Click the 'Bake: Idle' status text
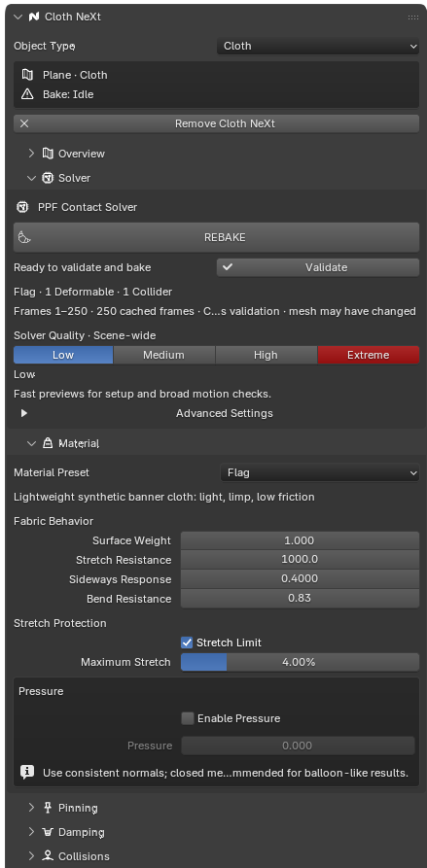 click(x=68, y=94)
